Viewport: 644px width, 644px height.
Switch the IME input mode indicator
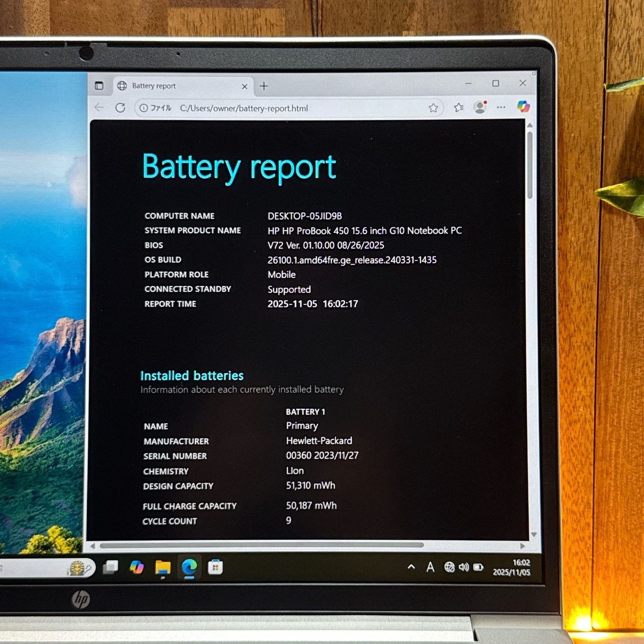pyautogui.click(x=430, y=567)
